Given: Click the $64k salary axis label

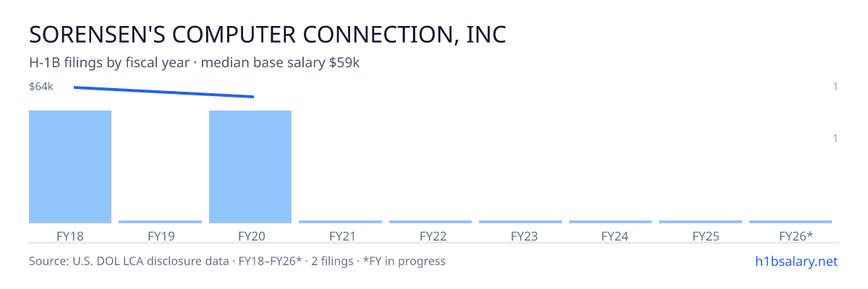Looking at the screenshot, I should (41, 87).
